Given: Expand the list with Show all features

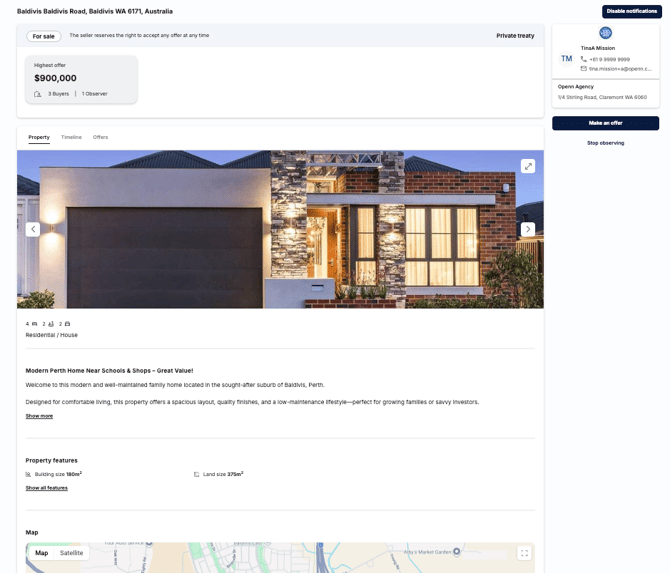Looking at the screenshot, I should tap(47, 488).
